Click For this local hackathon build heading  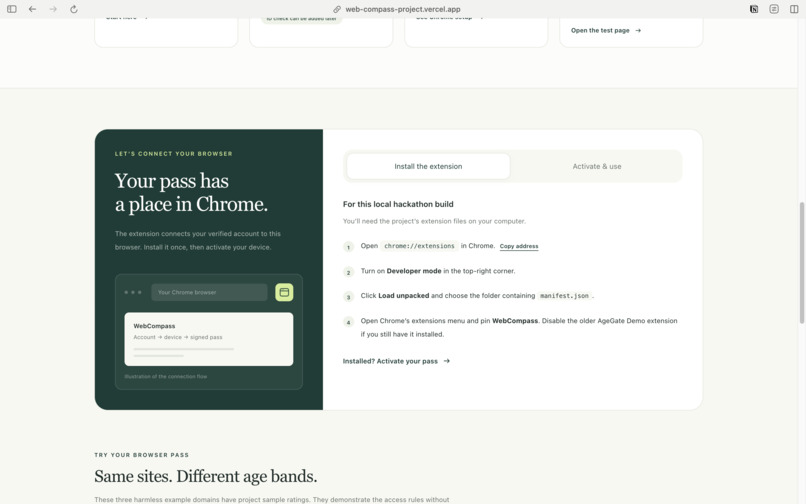398,204
